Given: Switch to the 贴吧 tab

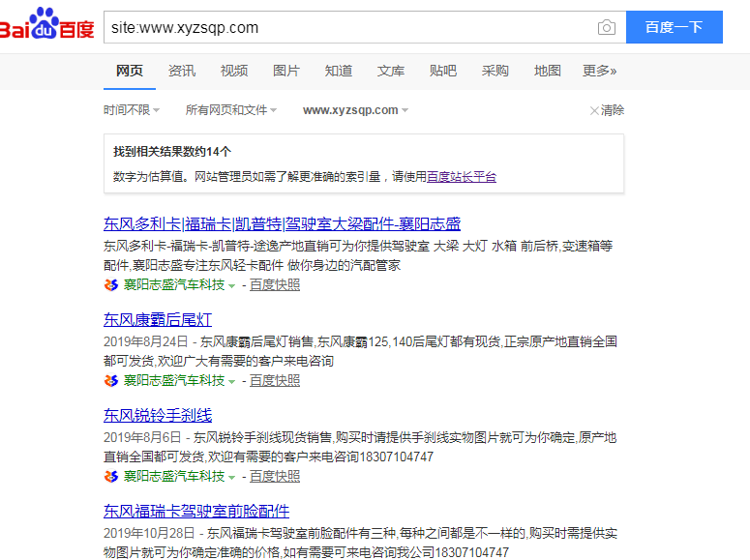Looking at the screenshot, I should pos(443,71).
